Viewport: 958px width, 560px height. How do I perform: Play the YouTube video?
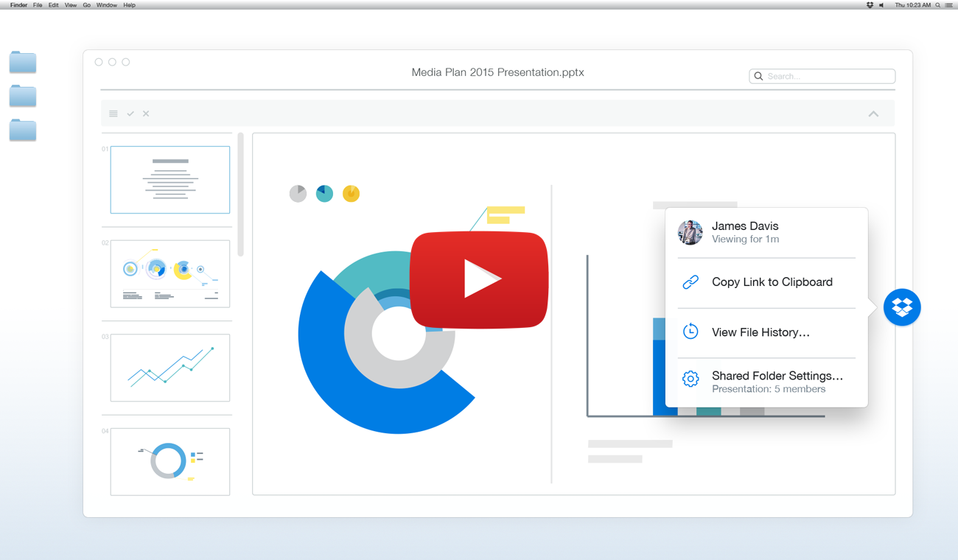479,280
